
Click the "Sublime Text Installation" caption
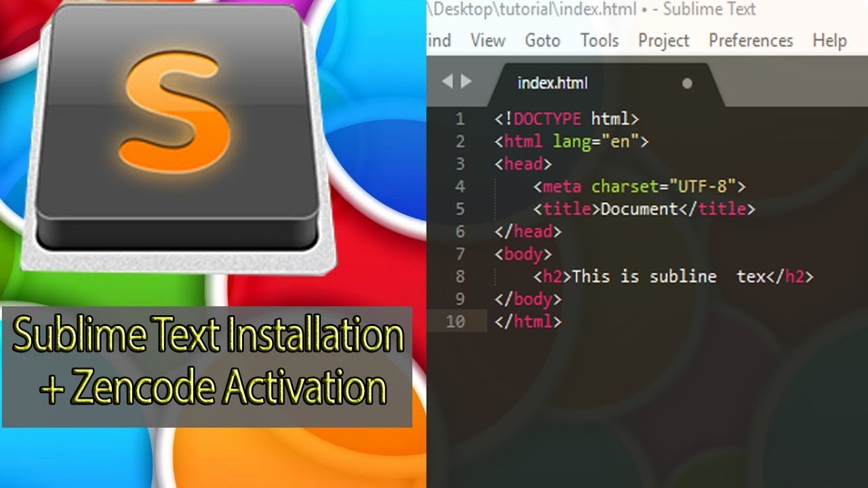click(x=208, y=335)
